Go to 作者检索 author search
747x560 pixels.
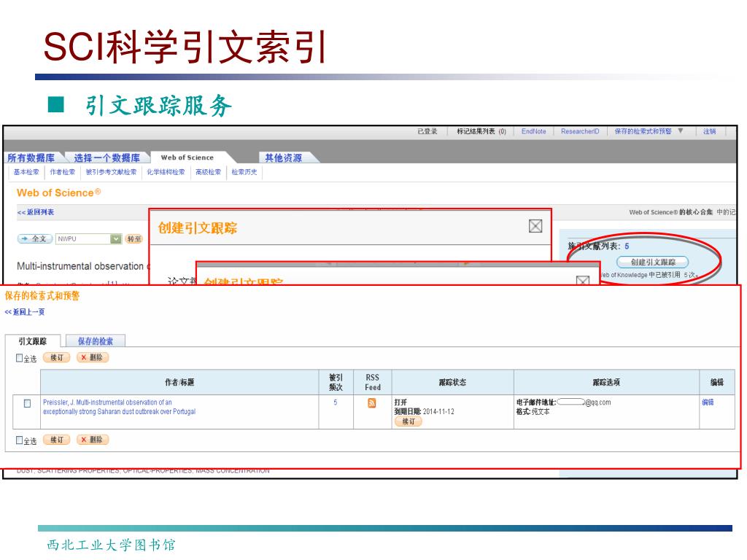click(x=63, y=172)
